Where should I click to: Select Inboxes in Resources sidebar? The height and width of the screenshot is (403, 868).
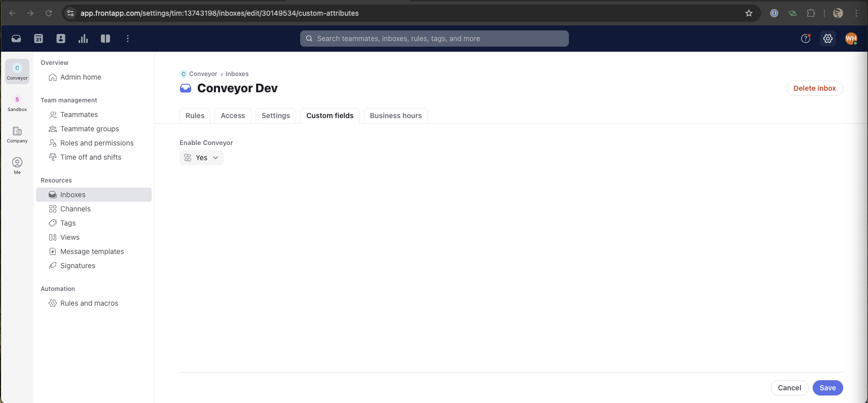point(94,195)
